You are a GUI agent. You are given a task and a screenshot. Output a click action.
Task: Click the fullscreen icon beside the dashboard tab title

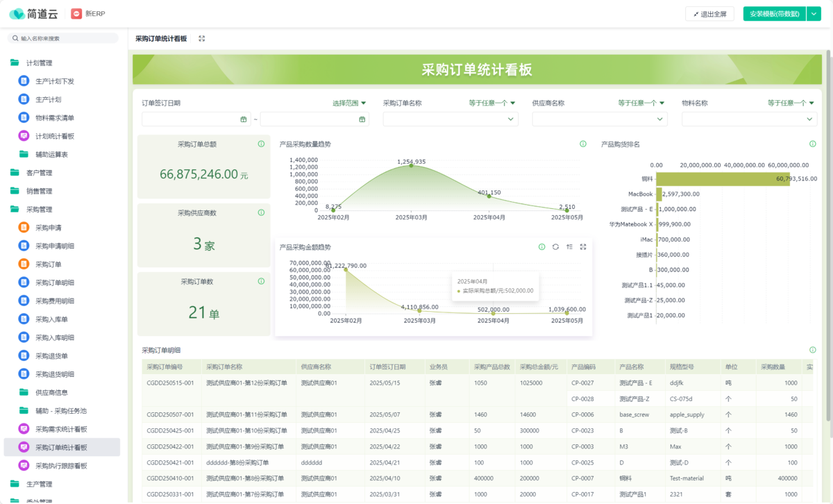click(x=202, y=39)
